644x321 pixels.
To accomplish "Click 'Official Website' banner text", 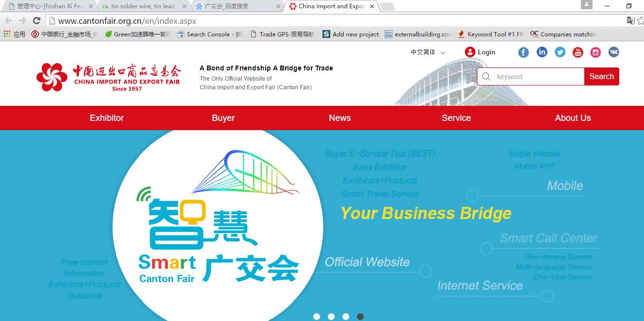I will click(367, 262).
